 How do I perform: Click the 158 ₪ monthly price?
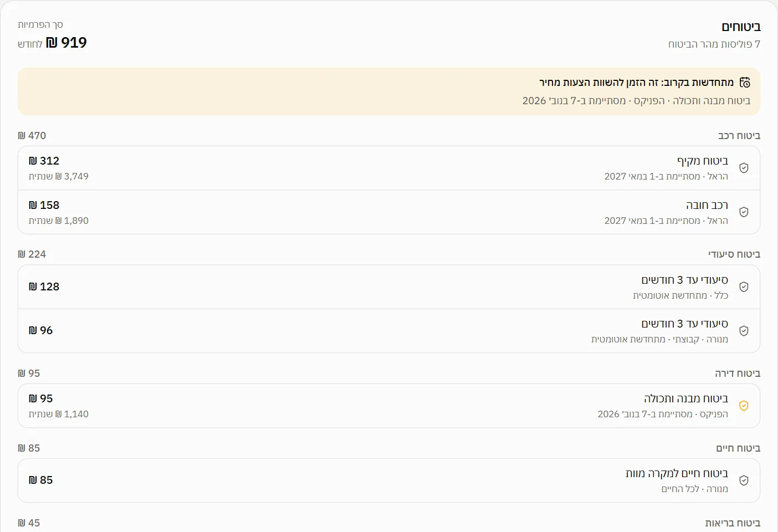44,205
